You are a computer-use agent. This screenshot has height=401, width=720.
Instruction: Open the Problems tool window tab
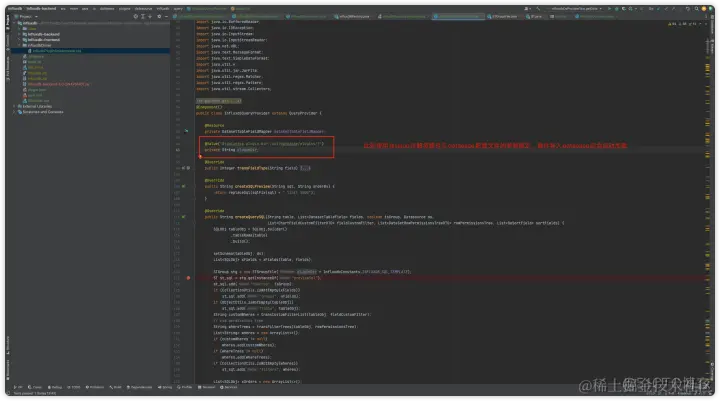pyautogui.click(x=95, y=387)
